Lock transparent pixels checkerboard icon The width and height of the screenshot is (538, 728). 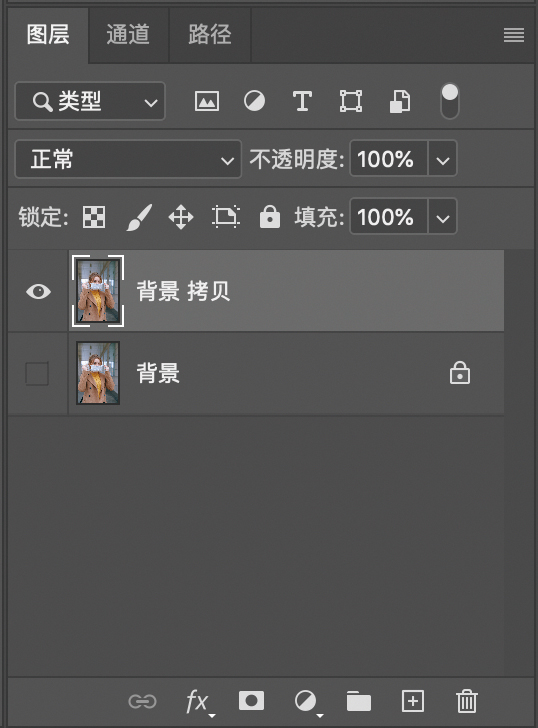click(x=94, y=217)
